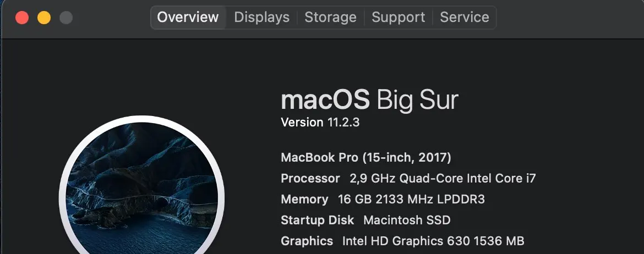Minimize window with the yellow button
This screenshot has width=644, height=254.
[44, 18]
